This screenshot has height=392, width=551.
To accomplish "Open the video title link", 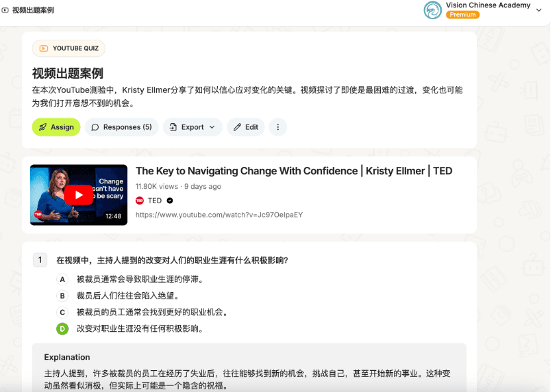I will click(294, 171).
